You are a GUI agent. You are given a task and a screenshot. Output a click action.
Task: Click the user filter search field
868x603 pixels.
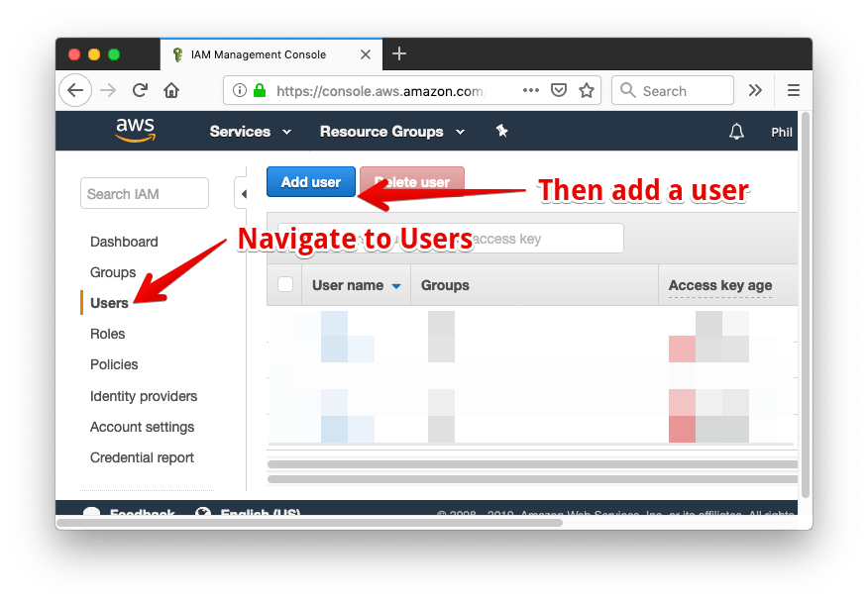451,239
